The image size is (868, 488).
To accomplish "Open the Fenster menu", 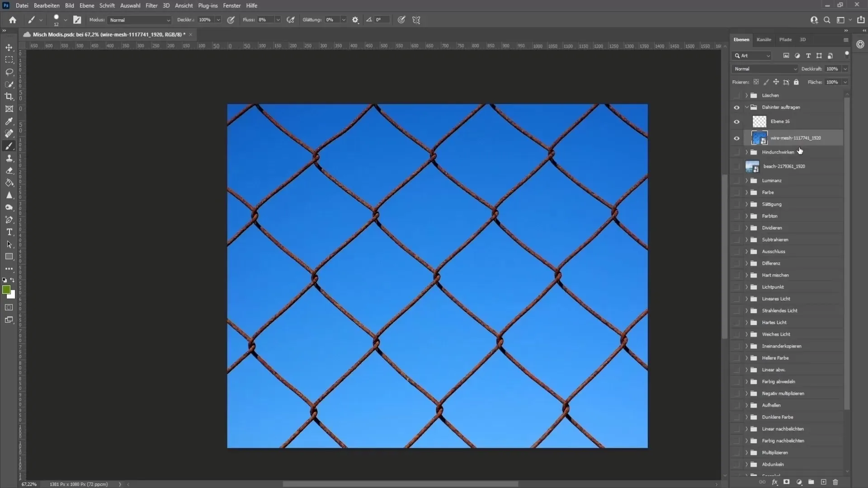I will pyautogui.click(x=232, y=5).
